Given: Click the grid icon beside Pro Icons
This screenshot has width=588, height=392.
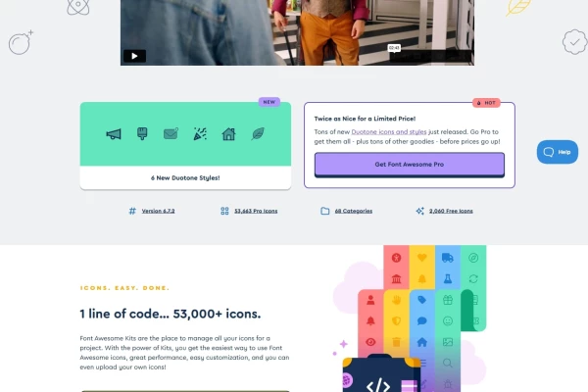Looking at the screenshot, I should point(224,211).
